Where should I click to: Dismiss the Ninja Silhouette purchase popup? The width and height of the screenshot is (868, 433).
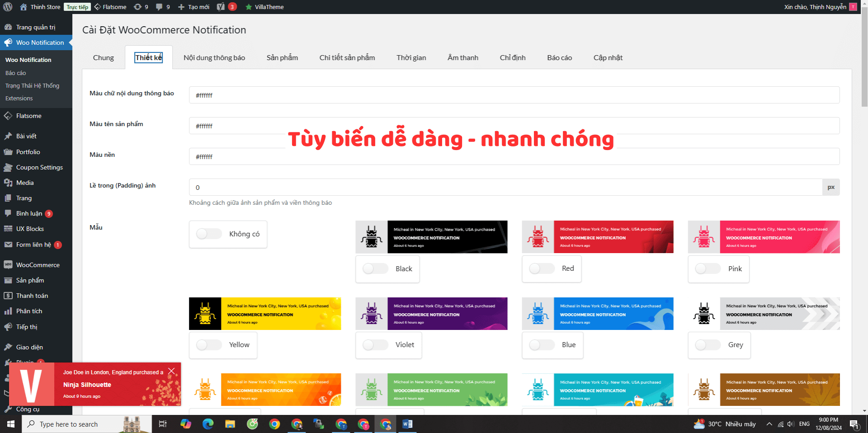(172, 371)
